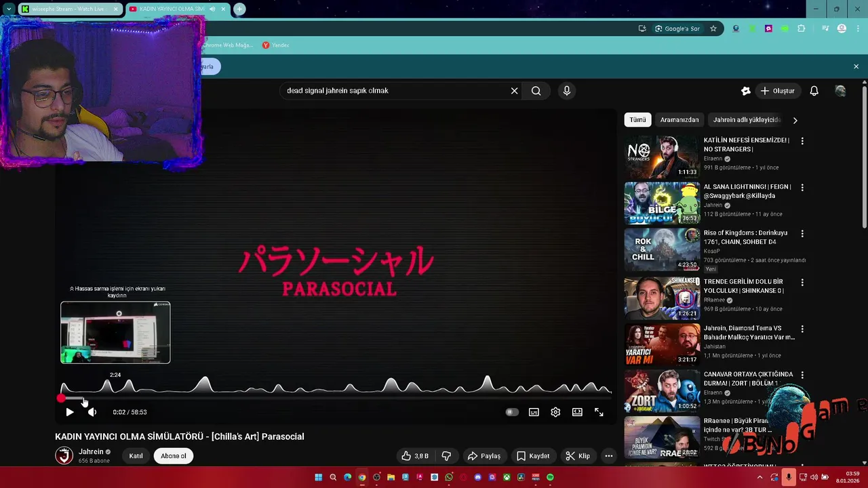Open more actions three-dot menu below the video
This screenshot has width=868, height=488.
pyautogui.click(x=609, y=456)
